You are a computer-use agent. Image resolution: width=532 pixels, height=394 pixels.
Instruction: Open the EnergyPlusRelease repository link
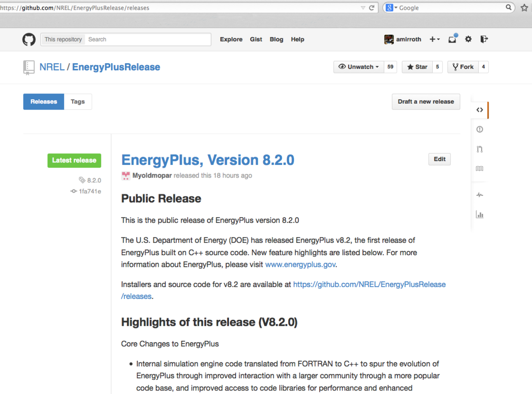coord(116,67)
